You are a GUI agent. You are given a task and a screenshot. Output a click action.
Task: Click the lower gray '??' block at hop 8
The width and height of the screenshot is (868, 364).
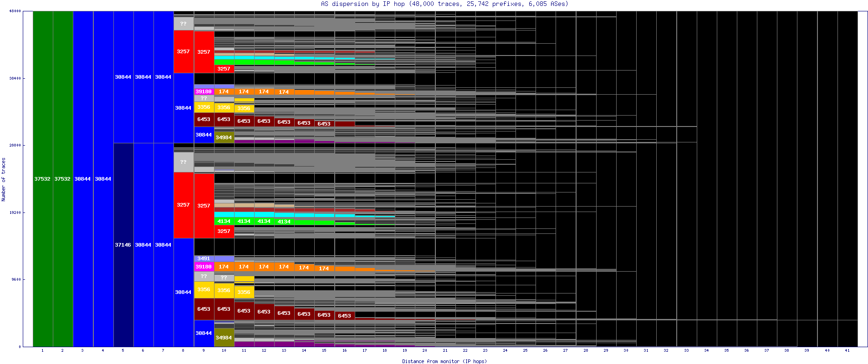[184, 162]
